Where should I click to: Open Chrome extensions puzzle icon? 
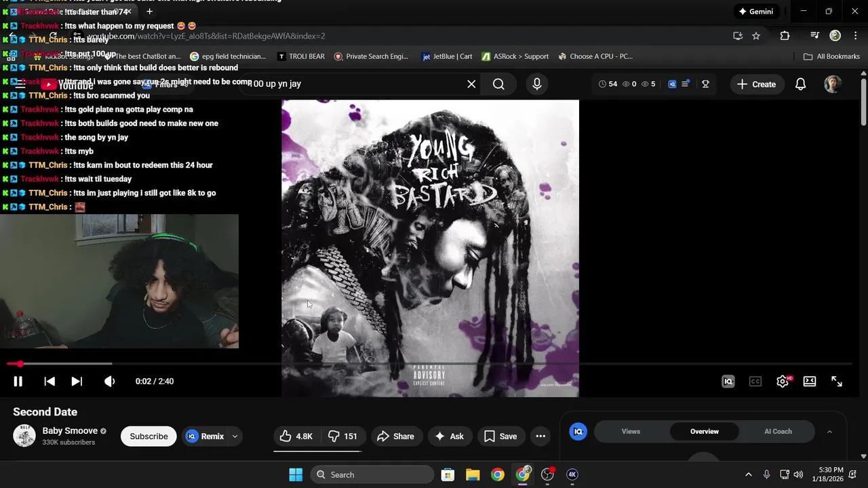[785, 36]
